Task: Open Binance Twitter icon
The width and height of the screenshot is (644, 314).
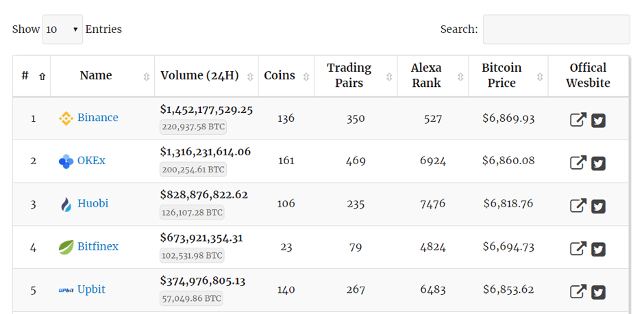Action: point(598,120)
